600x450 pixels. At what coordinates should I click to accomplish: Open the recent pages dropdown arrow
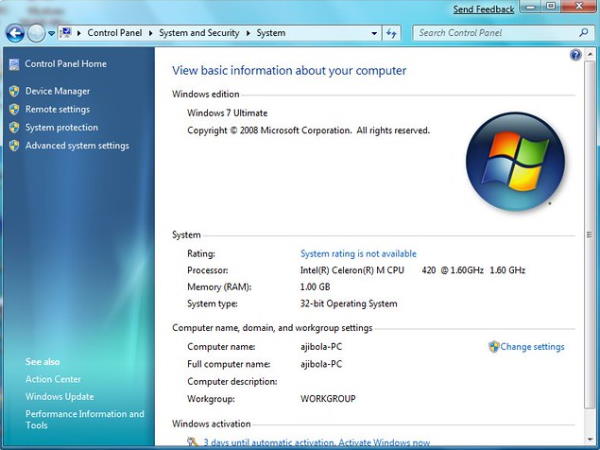click(x=52, y=34)
